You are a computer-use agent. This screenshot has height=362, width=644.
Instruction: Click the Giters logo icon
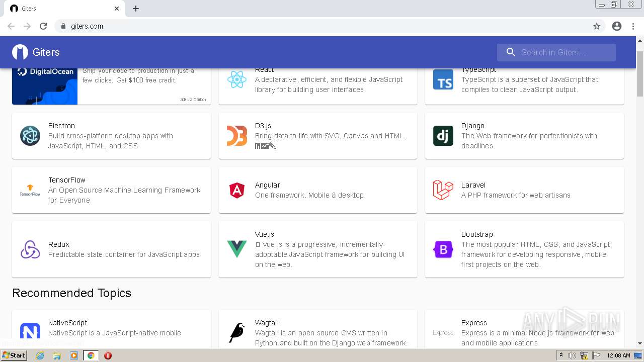point(20,52)
